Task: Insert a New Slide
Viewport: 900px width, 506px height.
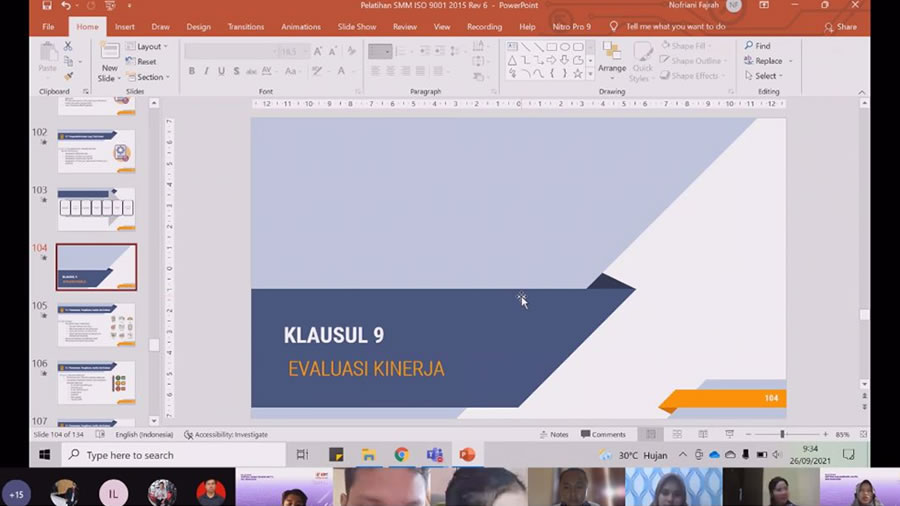Action: (108, 61)
